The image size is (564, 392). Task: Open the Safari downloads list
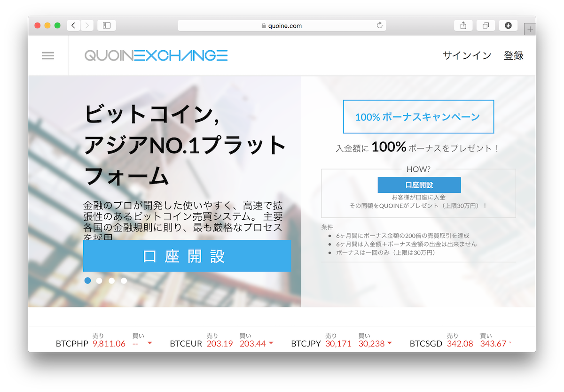[508, 25]
